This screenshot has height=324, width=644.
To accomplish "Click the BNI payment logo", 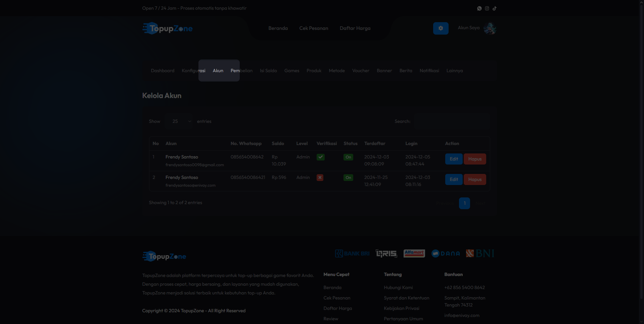I will (480, 253).
